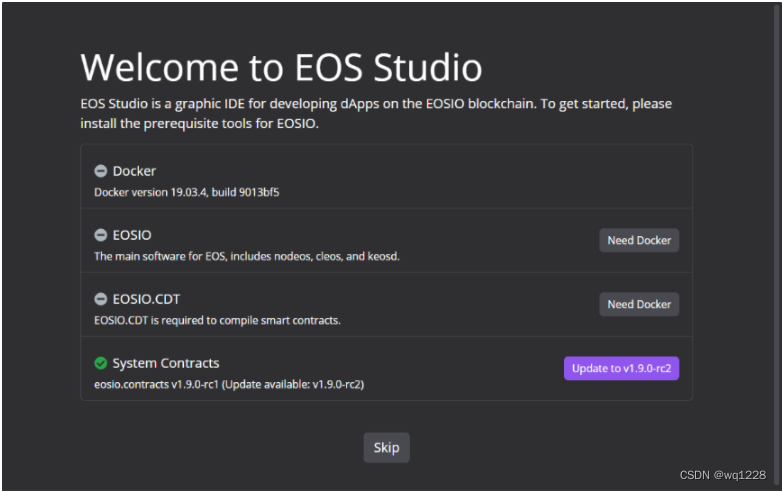
Task: Click "EOSIO.CDT is required to compile" description
Action: (217, 321)
